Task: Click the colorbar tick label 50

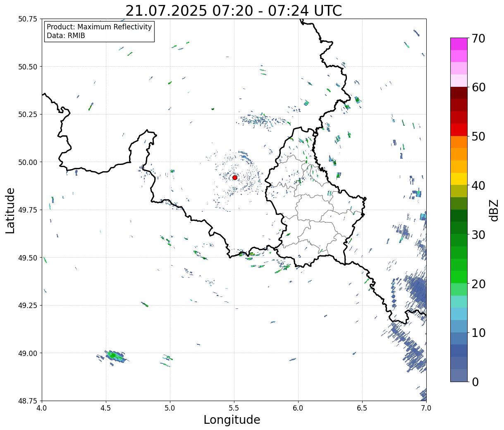Action: [478, 136]
